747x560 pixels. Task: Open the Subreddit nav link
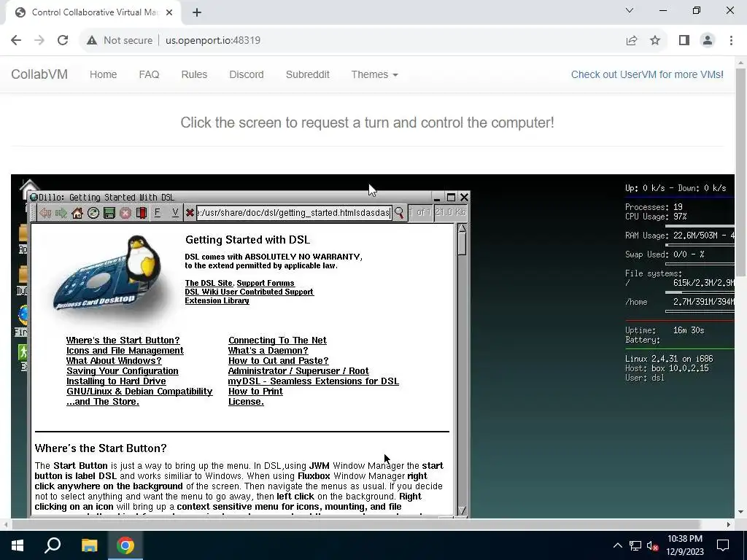click(x=308, y=74)
